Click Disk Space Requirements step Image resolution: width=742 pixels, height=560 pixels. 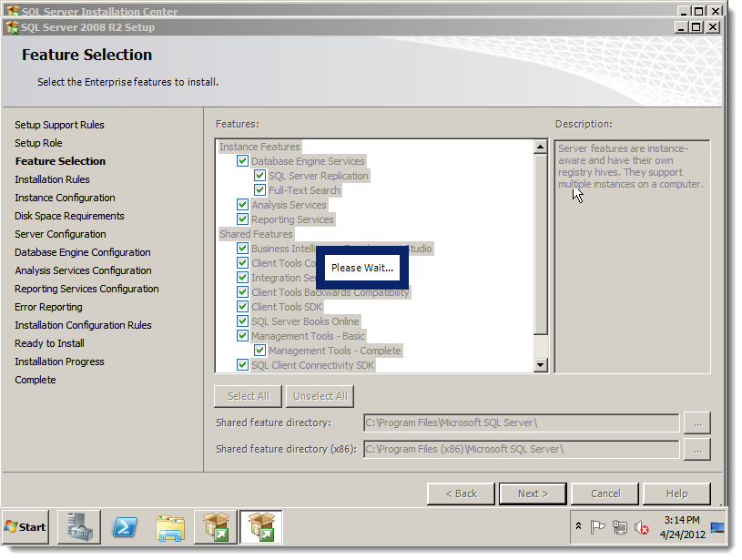coord(69,216)
